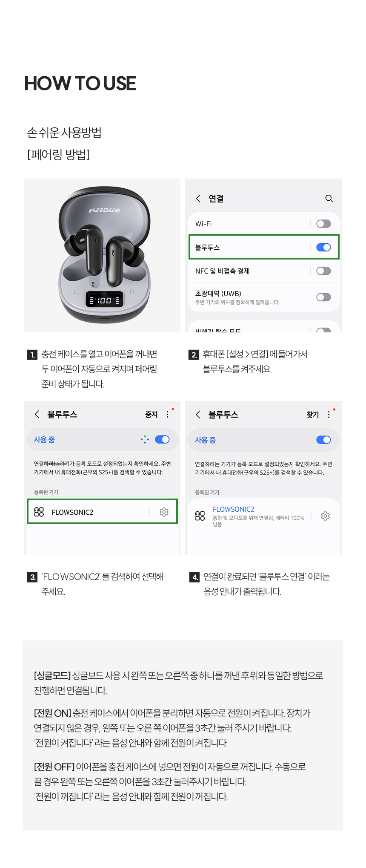Open three-dot menu beside 중지
This screenshot has height=868, width=366.
point(168,415)
